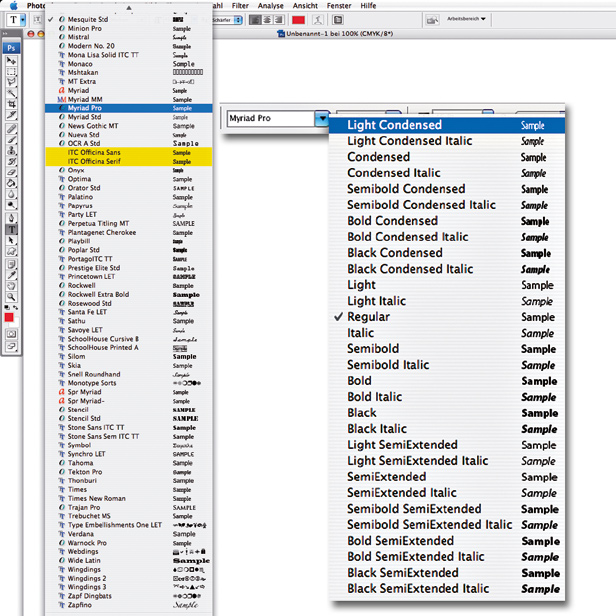Choose checked Regular font style
Screen dimensions: 616x616
[x=368, y=317]
